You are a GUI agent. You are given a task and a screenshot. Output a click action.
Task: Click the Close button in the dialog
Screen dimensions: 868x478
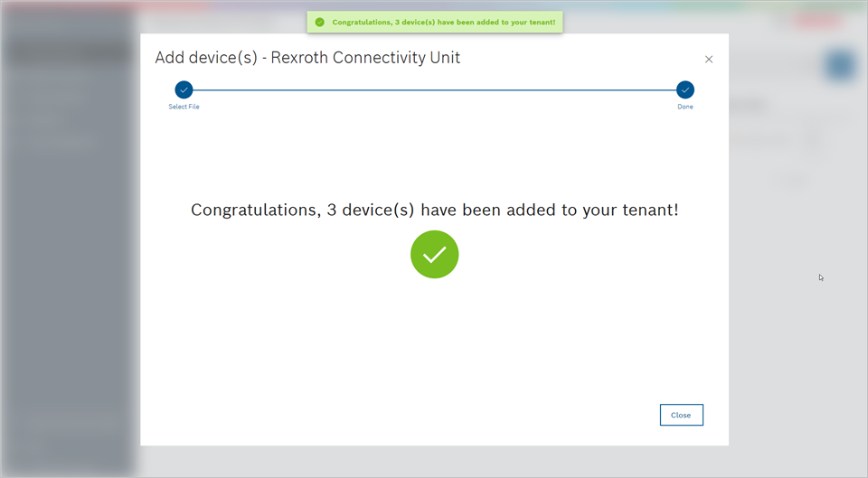click(x=681, y=415)
